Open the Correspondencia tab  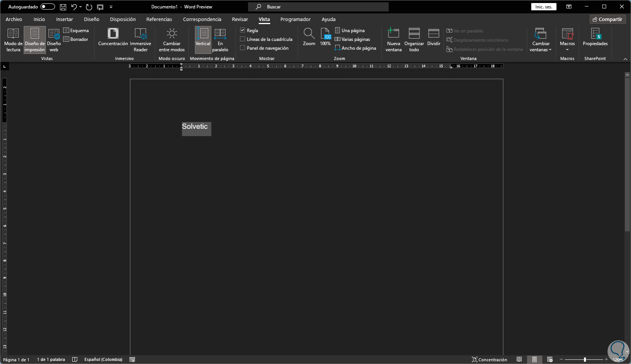point(202,19)
